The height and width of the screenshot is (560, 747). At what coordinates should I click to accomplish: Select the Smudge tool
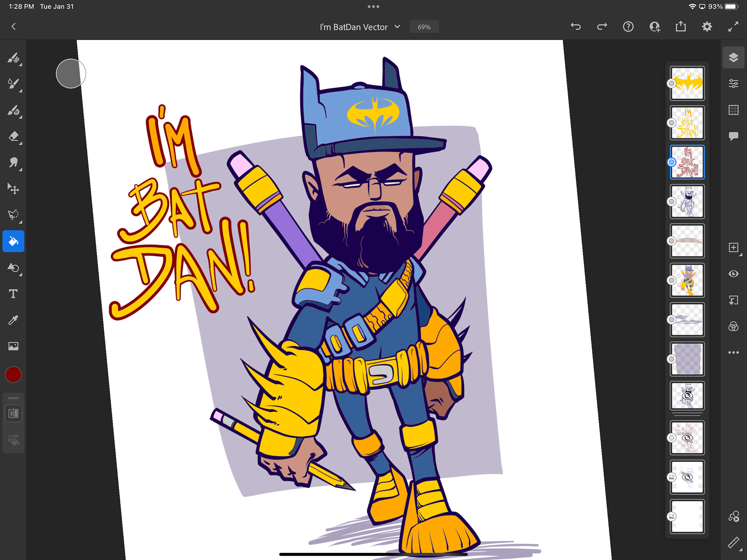[x=13, y=163]
